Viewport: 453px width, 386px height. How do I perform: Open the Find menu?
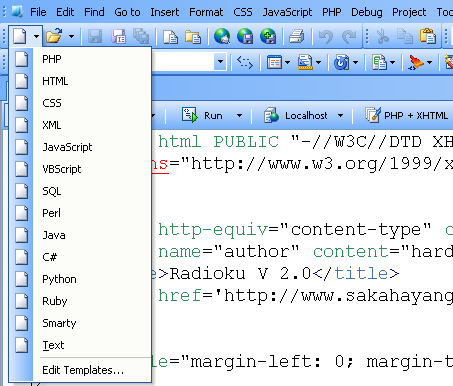94,12
